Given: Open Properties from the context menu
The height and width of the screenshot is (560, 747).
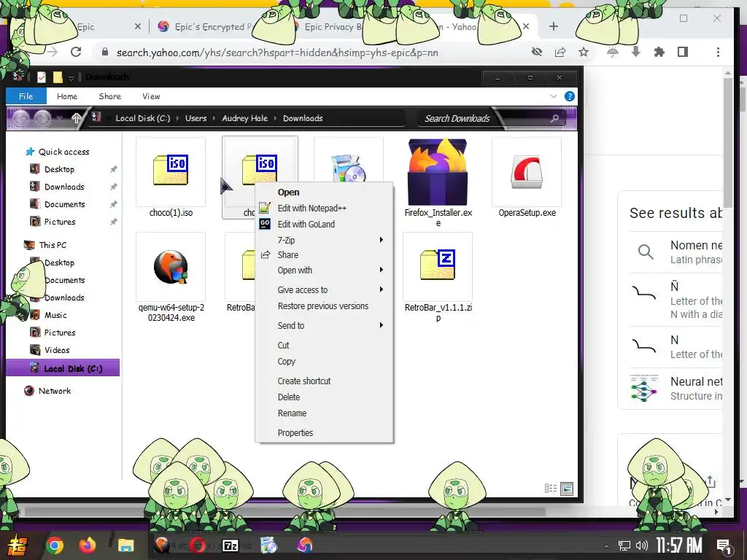Looking at the screenshot, I should 324,432.
